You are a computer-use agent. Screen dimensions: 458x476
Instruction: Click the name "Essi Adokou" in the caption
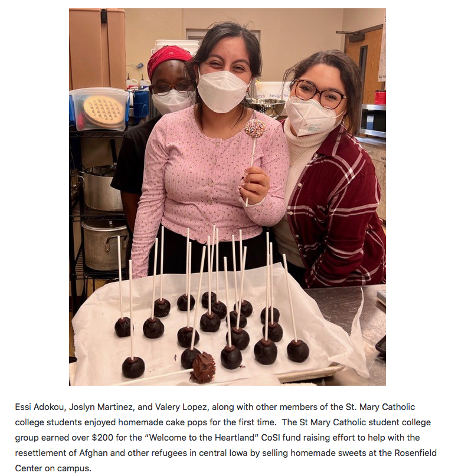click(40, 407)
